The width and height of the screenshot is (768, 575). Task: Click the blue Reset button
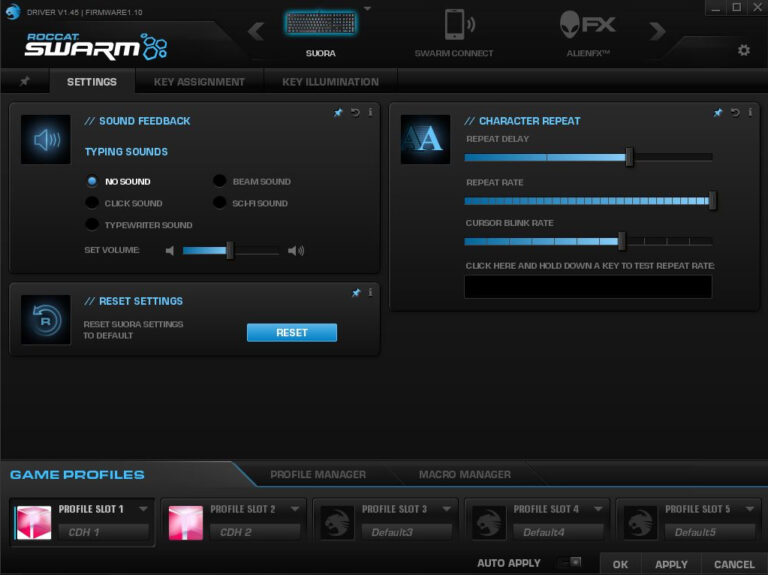292,333
